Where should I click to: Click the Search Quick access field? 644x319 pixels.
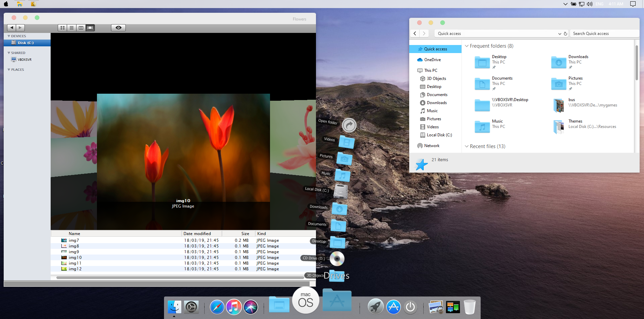[604, 34]
